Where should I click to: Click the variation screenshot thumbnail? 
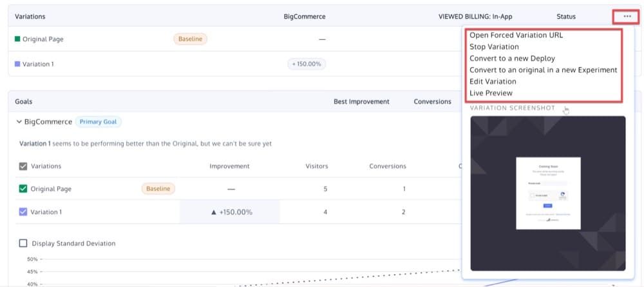coord(548,193)
